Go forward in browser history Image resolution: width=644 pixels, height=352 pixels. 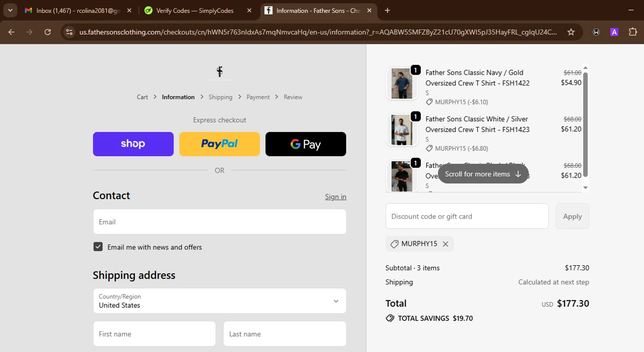coord(29,32)
